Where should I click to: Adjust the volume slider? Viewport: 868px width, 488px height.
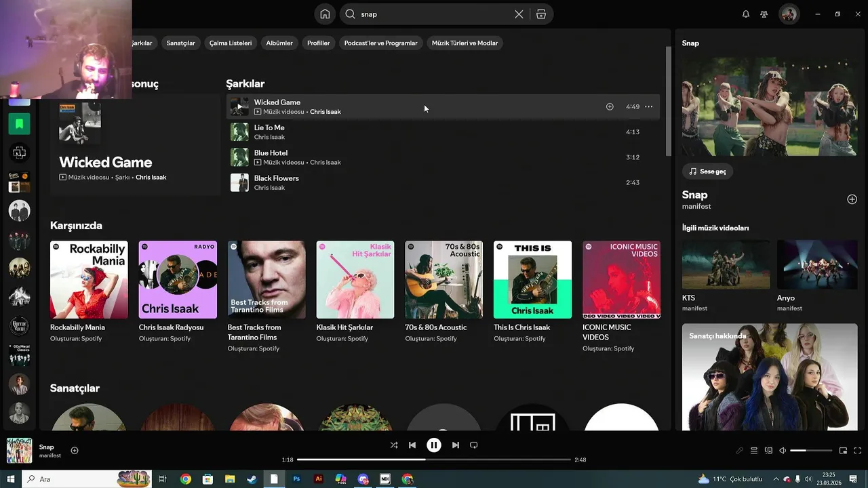pyautogui.click(x=811, y=451)
